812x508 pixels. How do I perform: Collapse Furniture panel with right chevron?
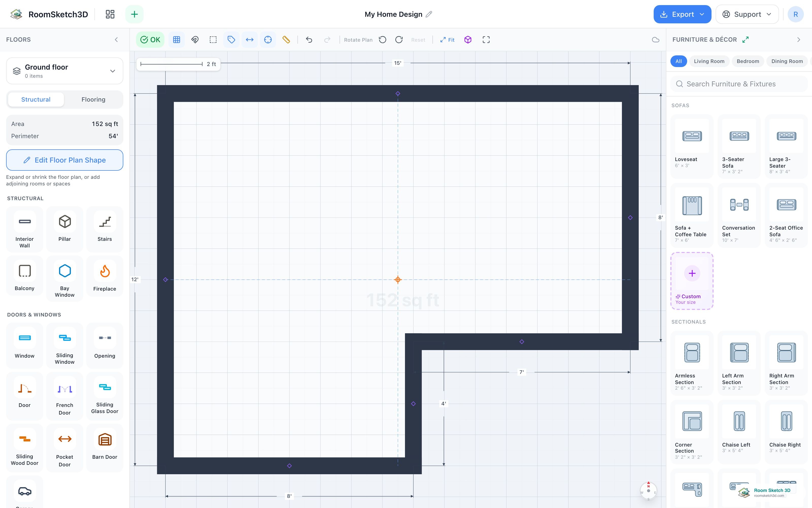(799, 40)
